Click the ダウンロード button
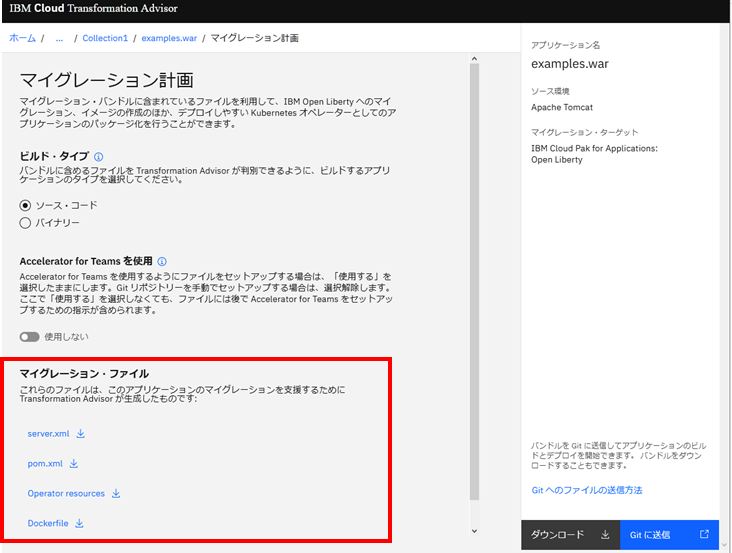 (x=570, y=535)
